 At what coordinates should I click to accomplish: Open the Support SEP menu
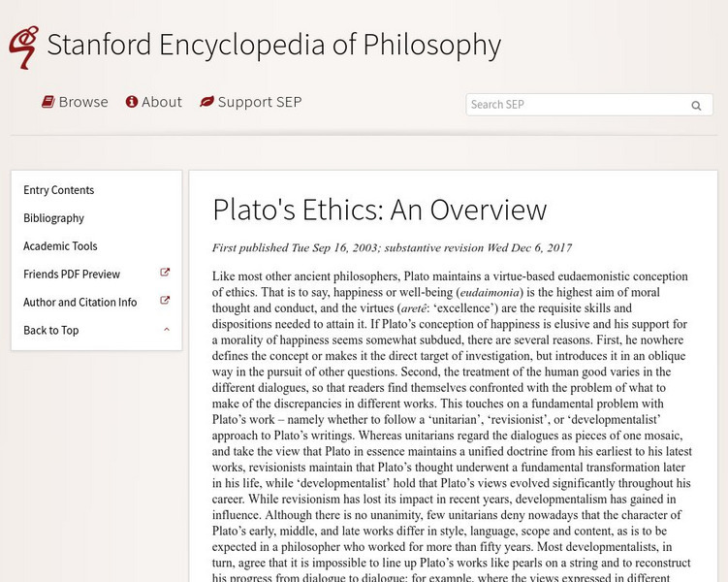(259, 102)
